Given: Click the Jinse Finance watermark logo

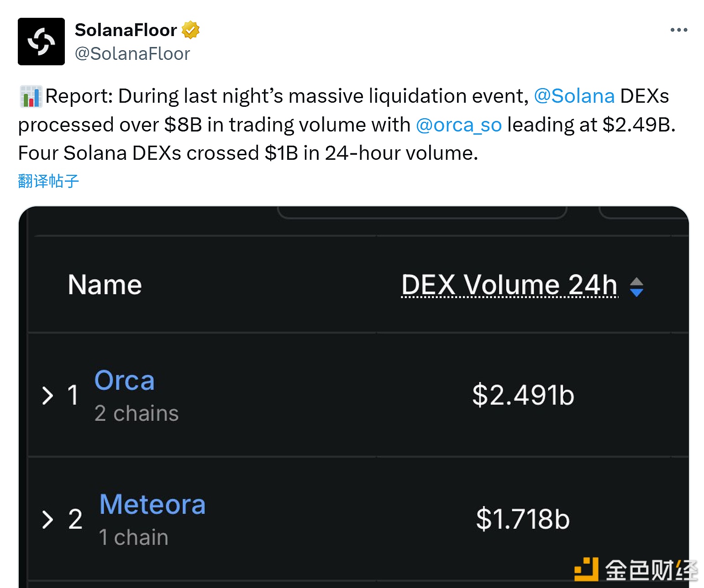Looking at the screenshot, I should point(636,569).
